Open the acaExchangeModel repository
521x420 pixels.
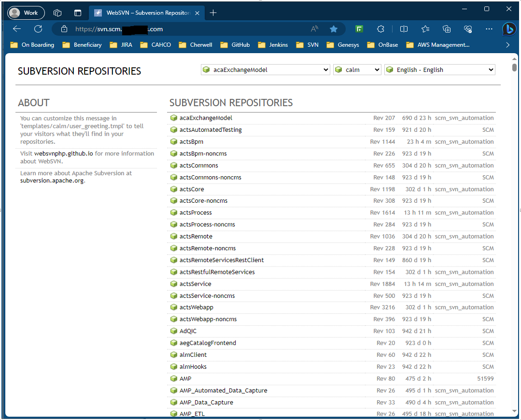(x=206, y=118)
